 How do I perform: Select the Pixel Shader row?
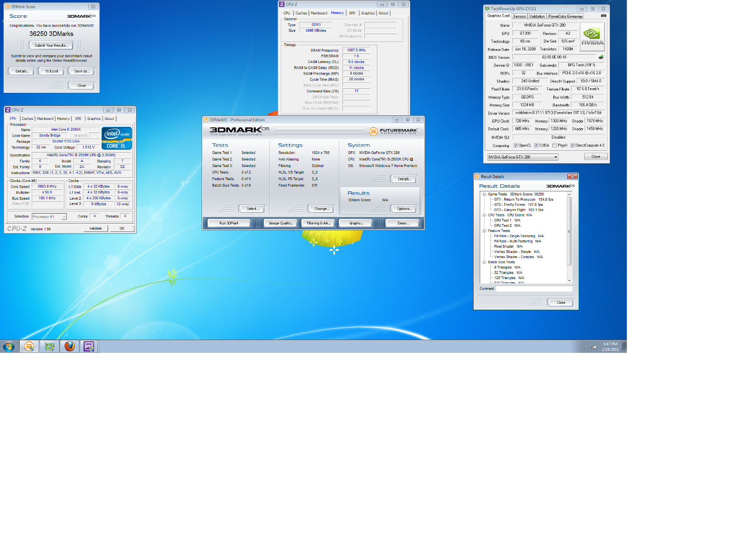tap(508, 246)
